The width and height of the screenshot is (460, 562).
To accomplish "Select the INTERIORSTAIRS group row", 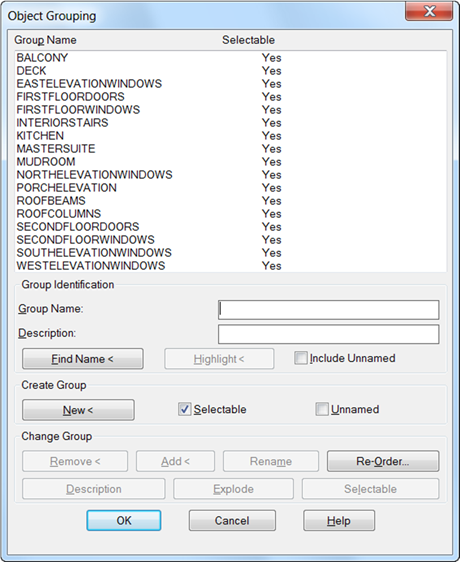I will point(231,123).
